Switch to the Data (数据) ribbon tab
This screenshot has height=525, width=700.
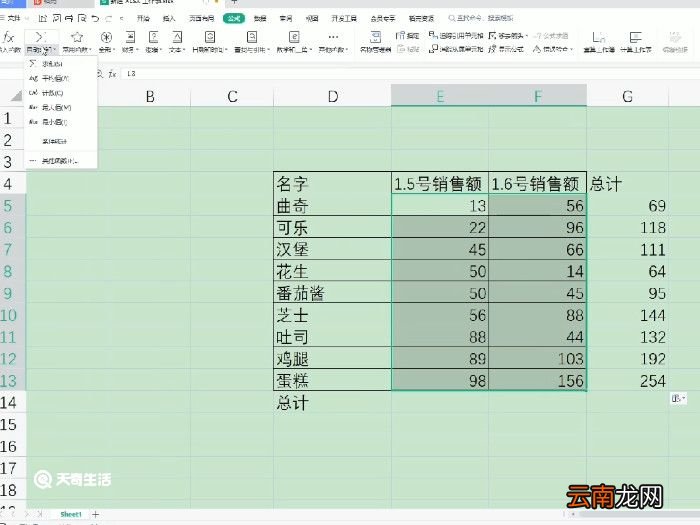coord(260,18)
